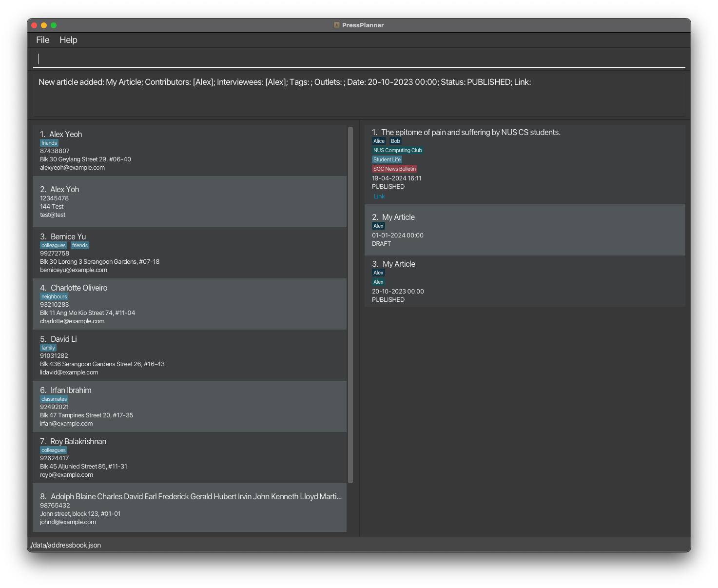Click the Bob contributor tag

[395, 141]
